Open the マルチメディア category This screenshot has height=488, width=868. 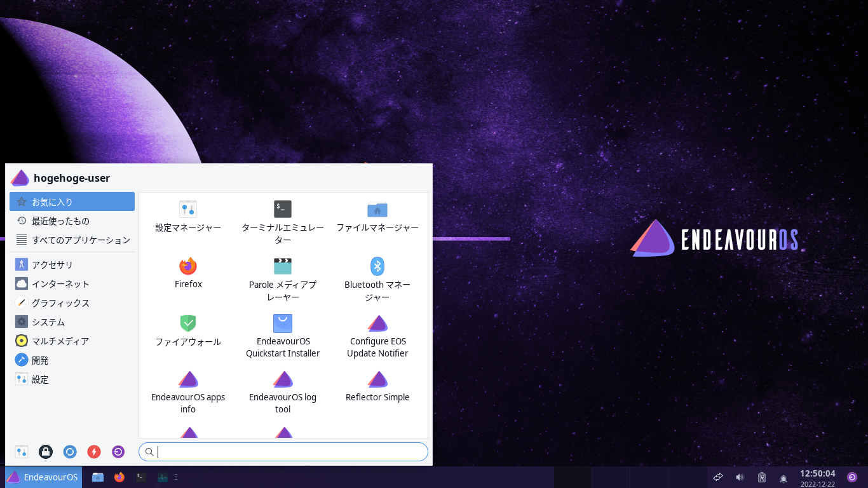(x=72, y=341)
